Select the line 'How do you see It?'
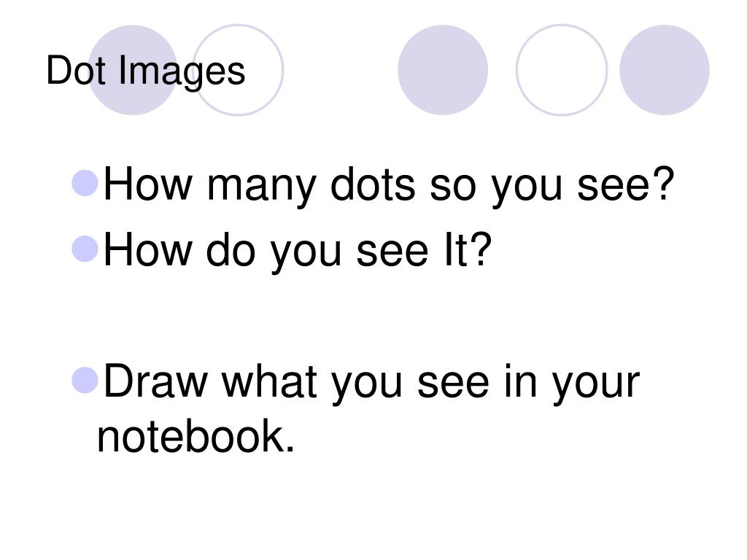The width and height of the screenshot is (747, 560). pos(298,252)
